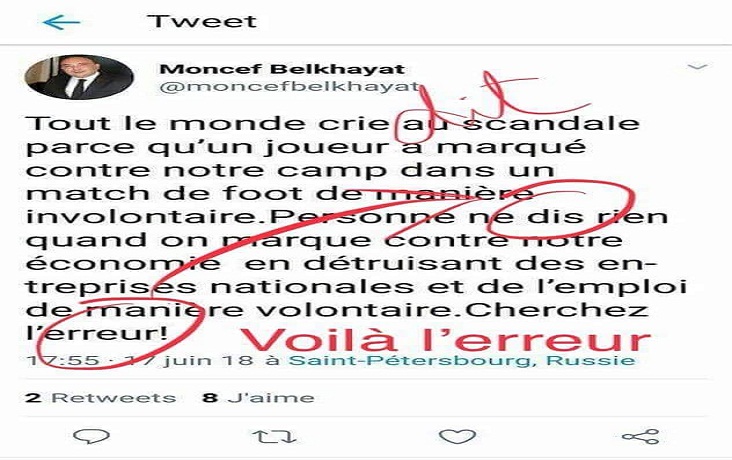Image resolution: width=732 pixels, height=460 pixels.
Task: Visit the @moncefbelkhayat handle
Action: pyautogui.click(x=289, y=87)
